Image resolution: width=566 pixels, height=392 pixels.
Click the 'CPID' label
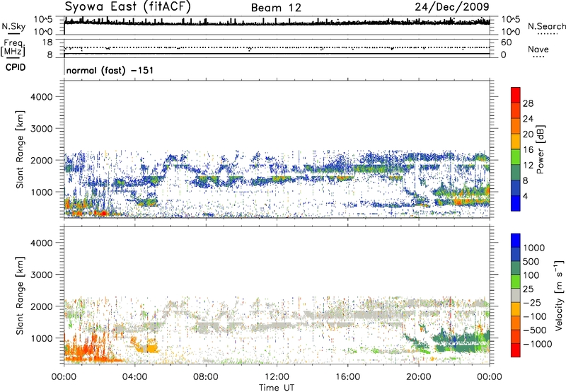pyautogui.click(x=16, y=67)
